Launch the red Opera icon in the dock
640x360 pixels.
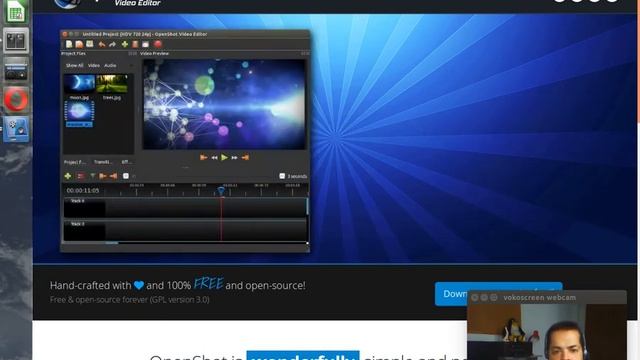pos(16,99)
